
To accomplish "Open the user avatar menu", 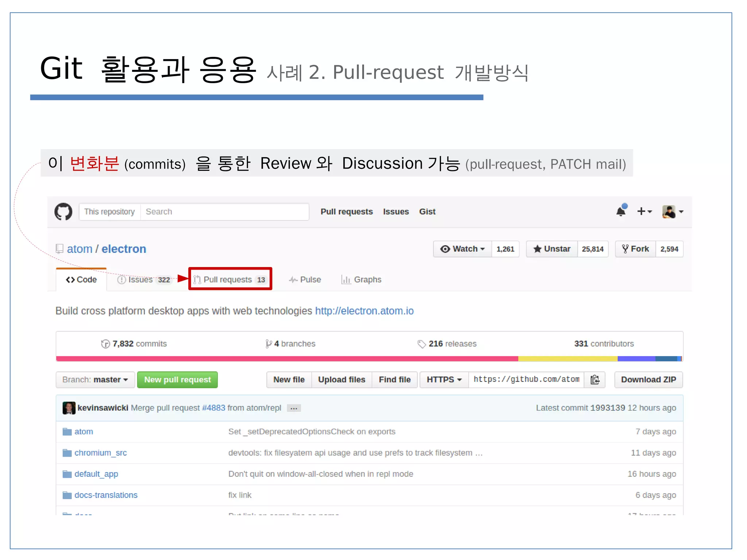I will point(673,212).
